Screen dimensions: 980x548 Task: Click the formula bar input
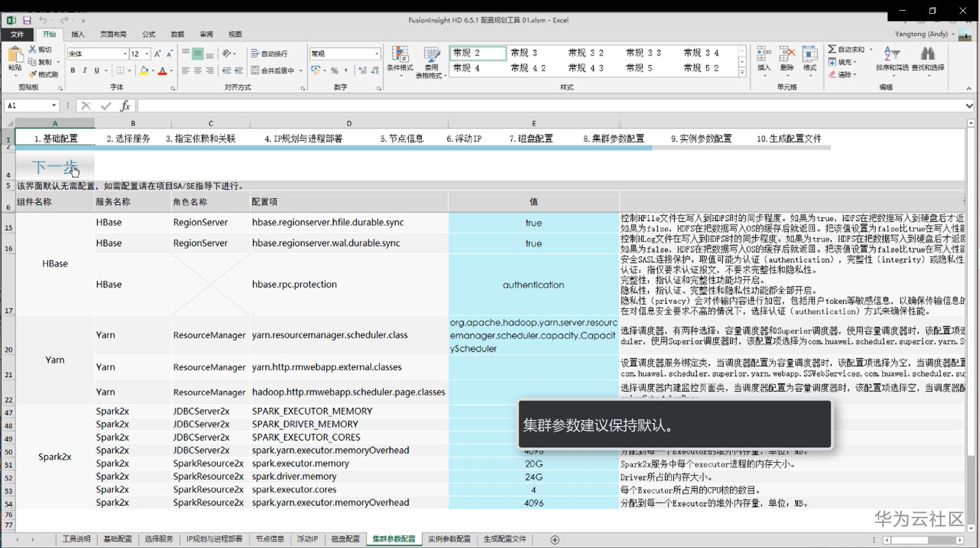[x=550, y=106]
